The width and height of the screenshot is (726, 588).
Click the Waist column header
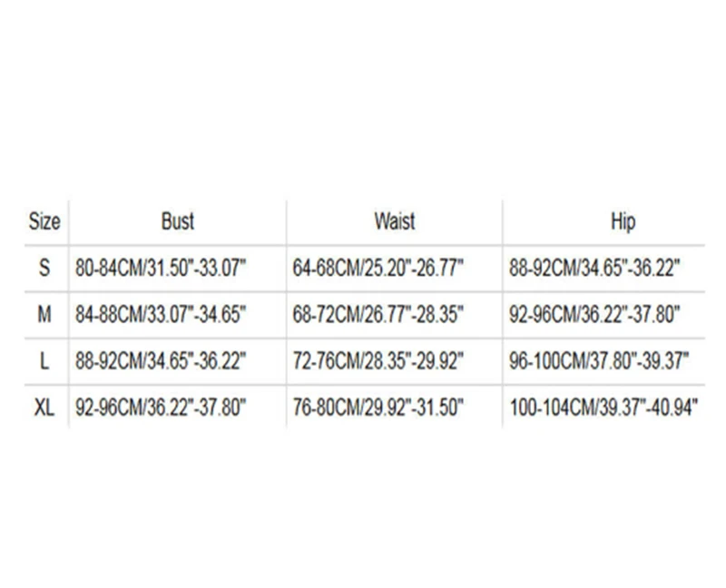pyautogui.click(x=394, y=221)
